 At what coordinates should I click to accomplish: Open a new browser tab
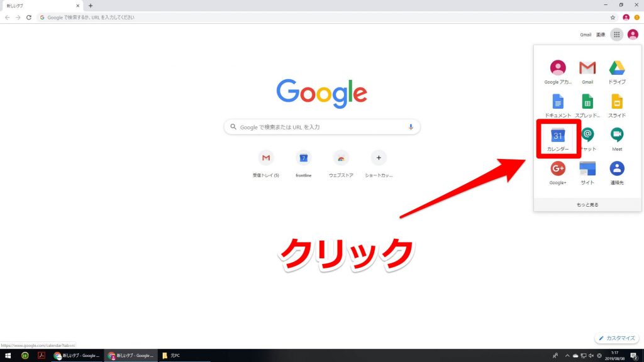click(x=91, y=6)
